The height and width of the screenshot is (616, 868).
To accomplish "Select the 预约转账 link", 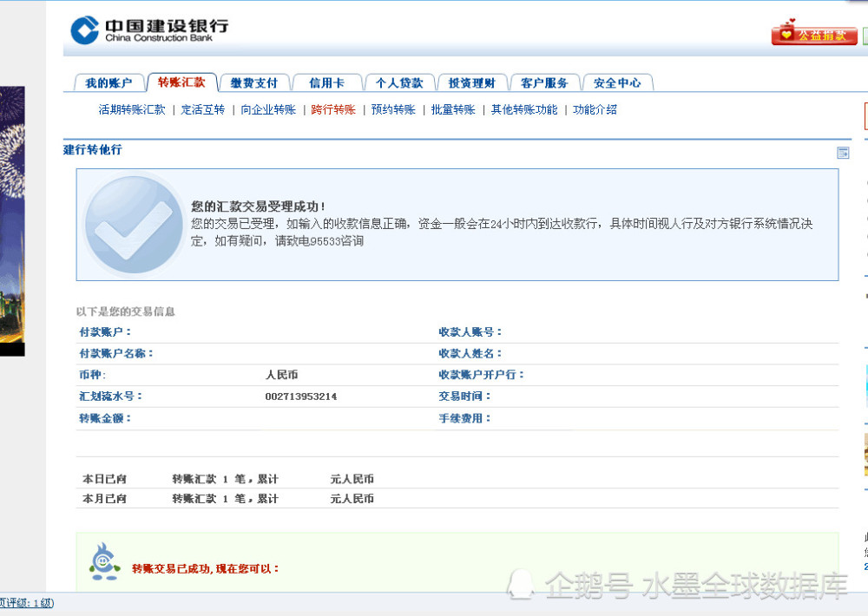I will pyautogui.click(x=392, y=110).
